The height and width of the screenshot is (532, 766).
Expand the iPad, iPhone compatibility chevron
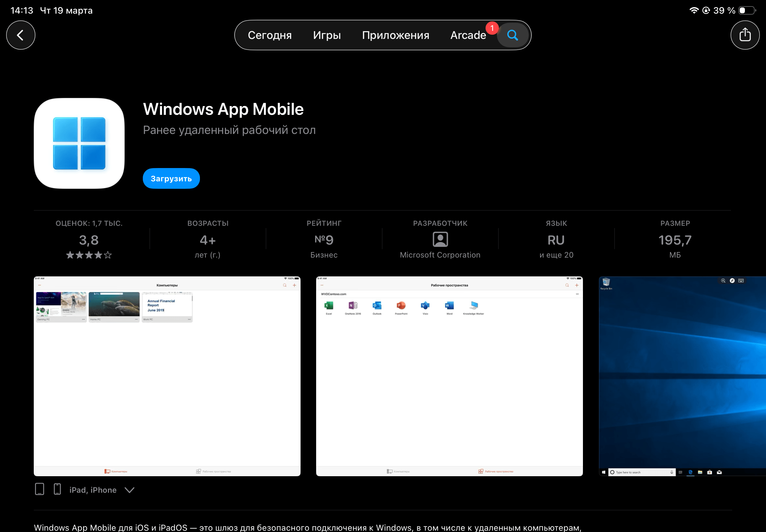130,490
